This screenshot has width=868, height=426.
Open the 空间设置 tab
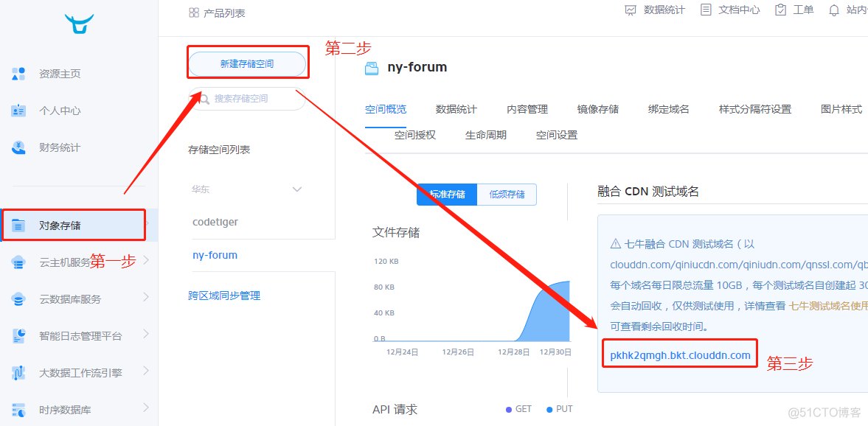point(557,135)
